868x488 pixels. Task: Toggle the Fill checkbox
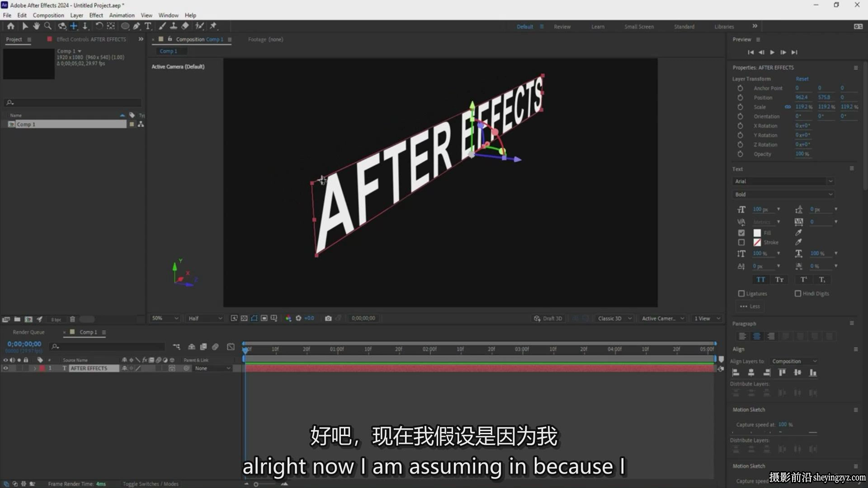pos(741,233)
